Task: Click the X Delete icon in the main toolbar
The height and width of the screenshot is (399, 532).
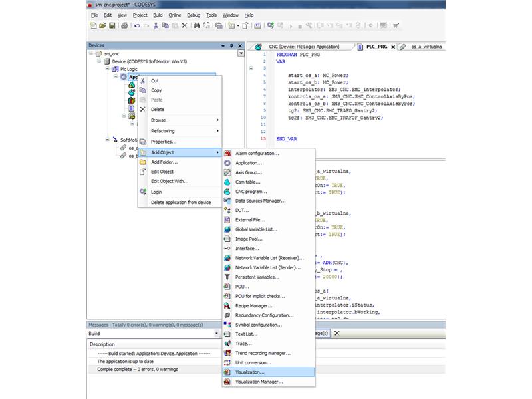Action: point(184,25)
